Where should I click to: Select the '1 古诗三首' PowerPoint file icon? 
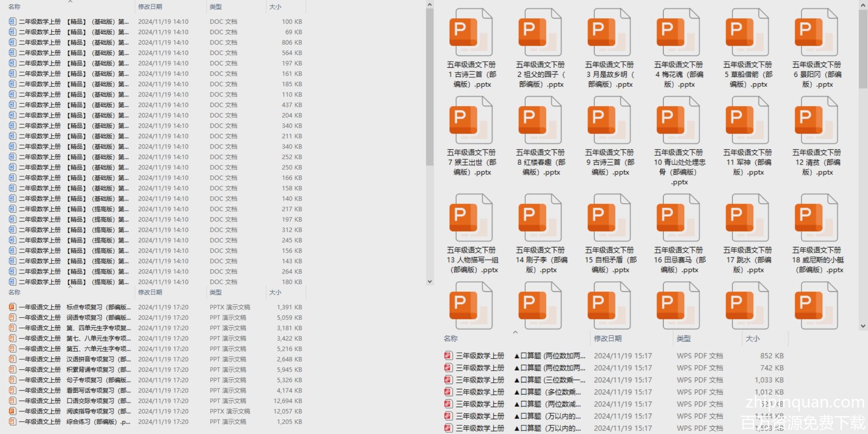pyautogui.click(x=471, y=33)
